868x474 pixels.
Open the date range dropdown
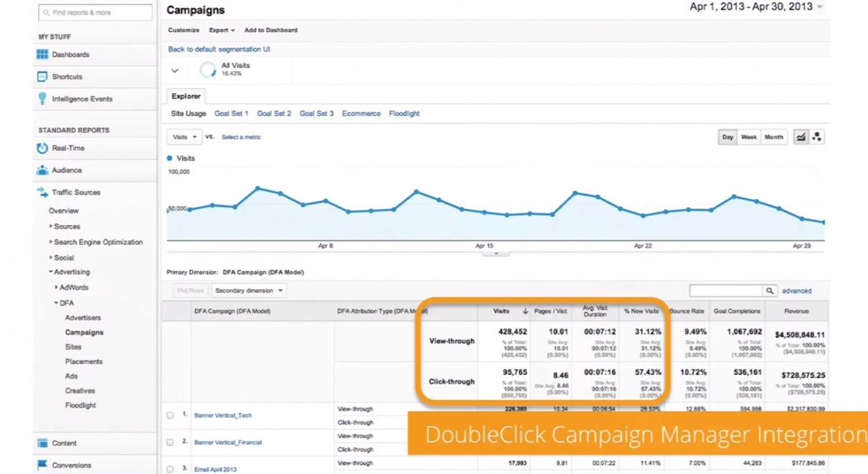click(756, 6)
